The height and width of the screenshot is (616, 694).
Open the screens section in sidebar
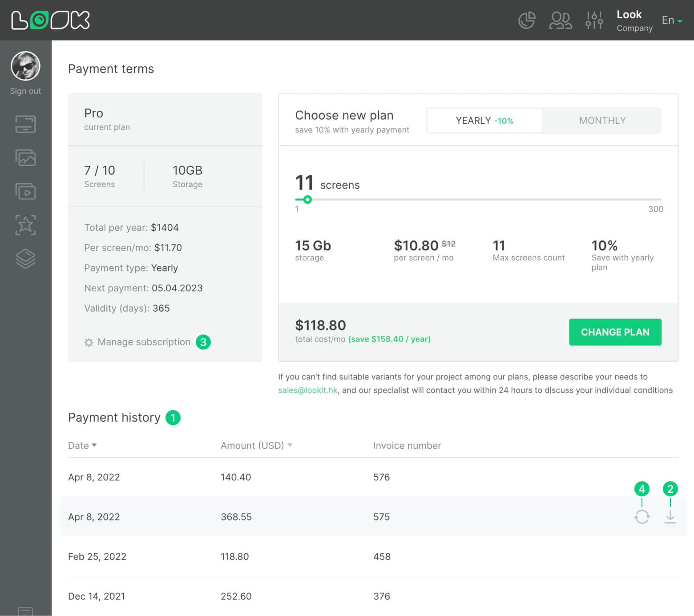point(25,124)
